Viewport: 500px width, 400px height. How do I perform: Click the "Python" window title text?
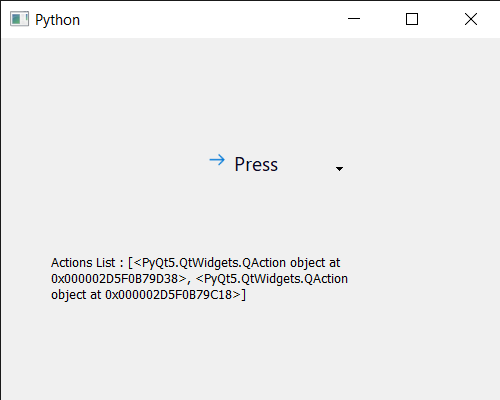click(x=58, y=20)
